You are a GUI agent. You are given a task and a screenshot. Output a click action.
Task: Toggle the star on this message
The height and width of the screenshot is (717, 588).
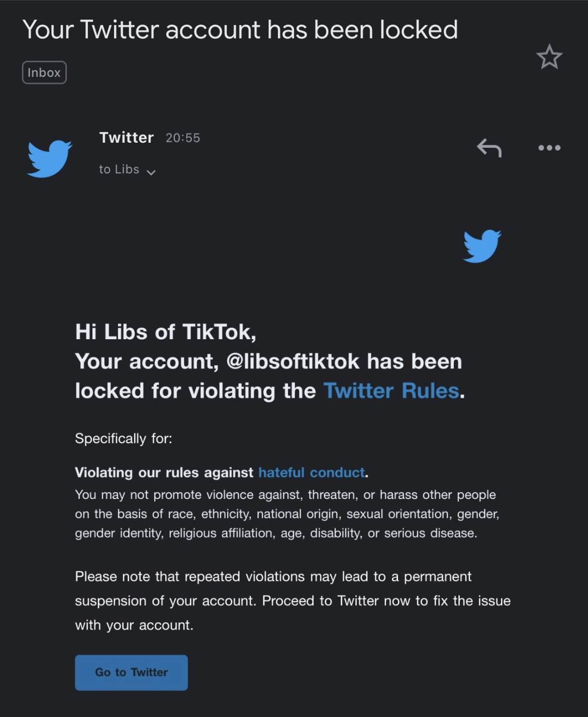(x=550, y=57)
